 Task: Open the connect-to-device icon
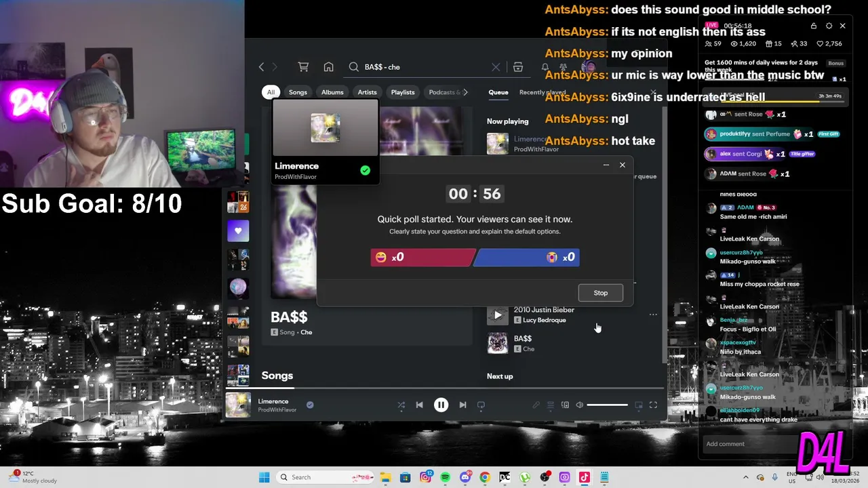click(x=565, y=405)
